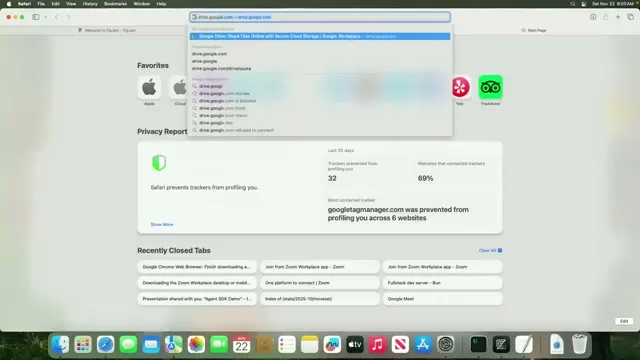Image resolution: width=640 pixels, height=360 pixels.
Task: Select drive.google doc search suggestion
Action: pos(320,123)
